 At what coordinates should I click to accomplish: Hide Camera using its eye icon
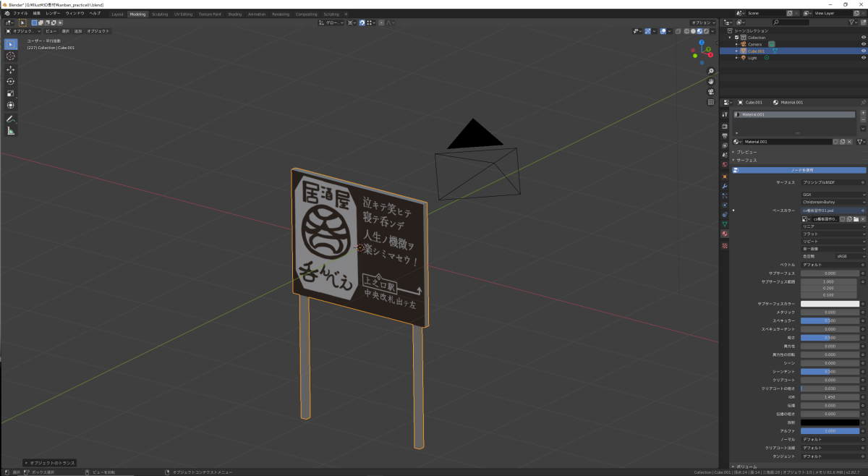[x=863, y=44]
